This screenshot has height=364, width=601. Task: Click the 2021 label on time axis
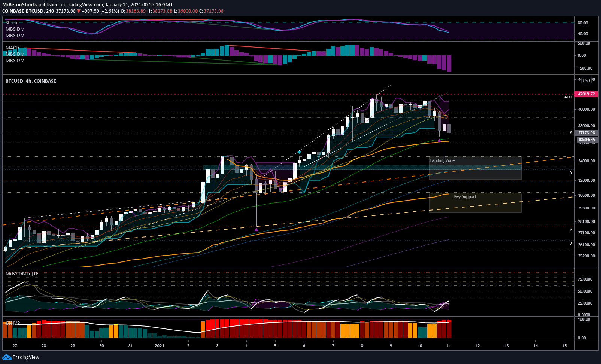[160, 346]
